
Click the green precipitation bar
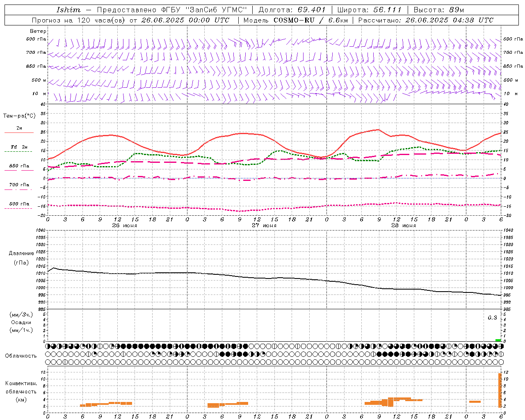pos(498,340)
